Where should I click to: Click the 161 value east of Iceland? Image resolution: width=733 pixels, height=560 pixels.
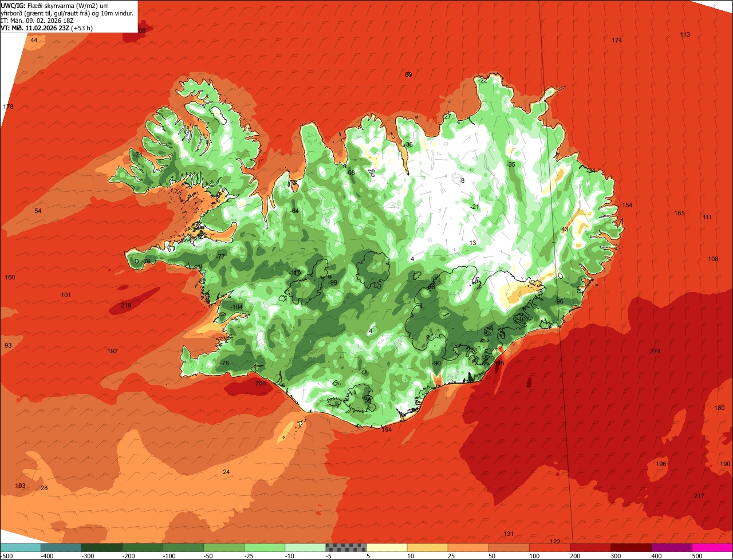point(679,213)
